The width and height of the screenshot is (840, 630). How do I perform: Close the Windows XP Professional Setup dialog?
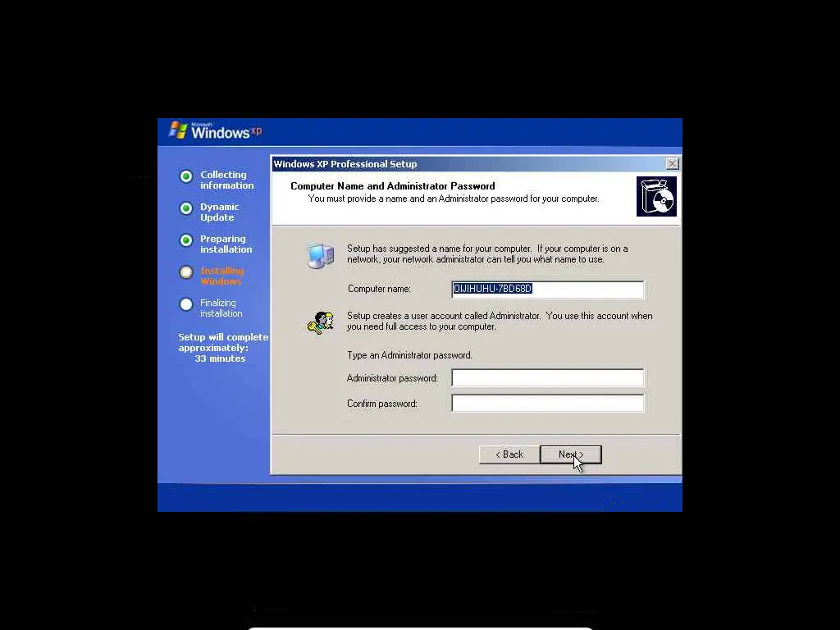672,164
